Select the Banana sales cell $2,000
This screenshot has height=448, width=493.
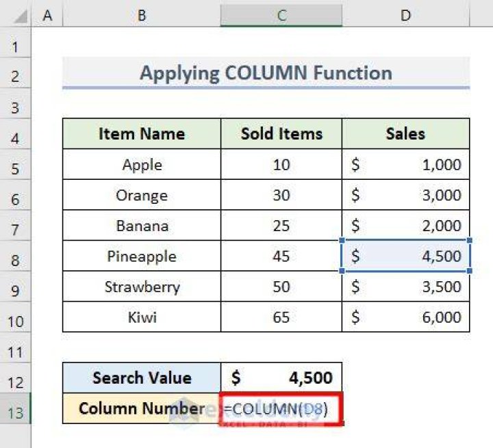coord(405,225)
